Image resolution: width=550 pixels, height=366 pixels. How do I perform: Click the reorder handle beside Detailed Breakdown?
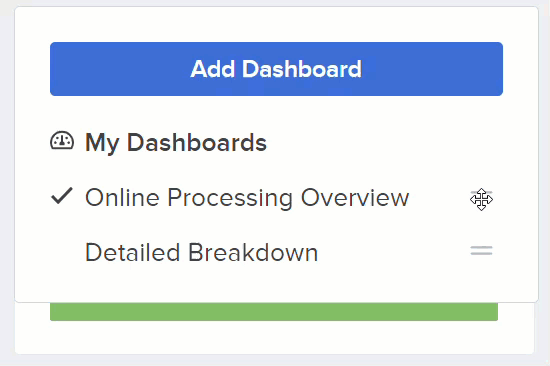[x=481, y=251]
